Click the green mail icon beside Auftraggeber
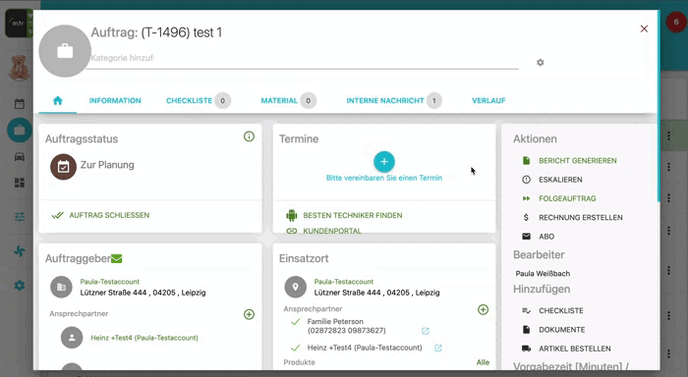Image resolution: width=688 pixels, height=377 pixels. [117, 259]
